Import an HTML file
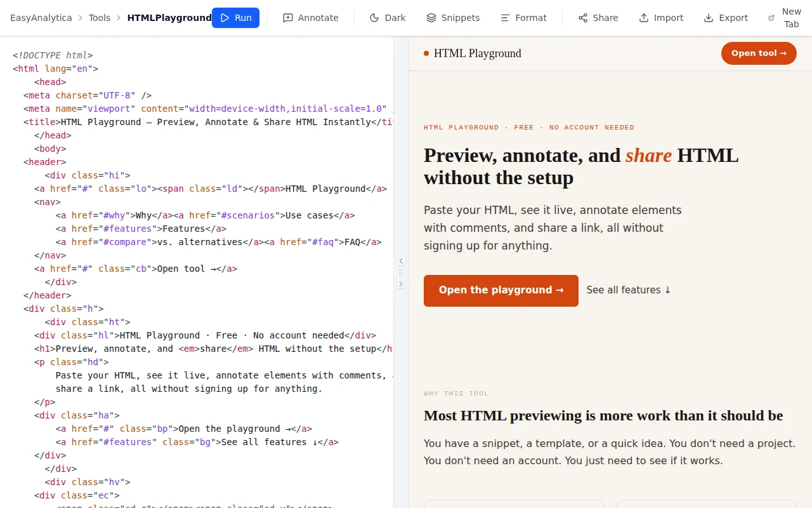Image resolution: width=812 pixels, height=508 pixels. [661, 18]
